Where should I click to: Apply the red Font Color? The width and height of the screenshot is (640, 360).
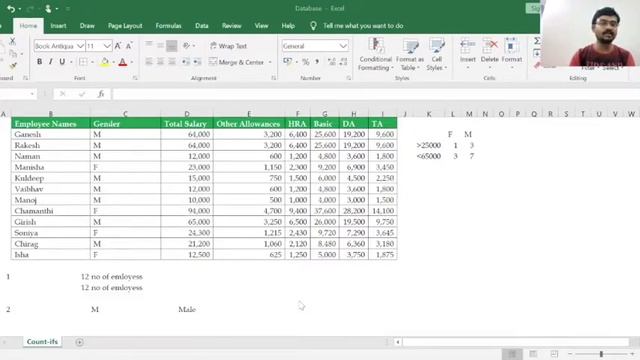coord(122,62)
